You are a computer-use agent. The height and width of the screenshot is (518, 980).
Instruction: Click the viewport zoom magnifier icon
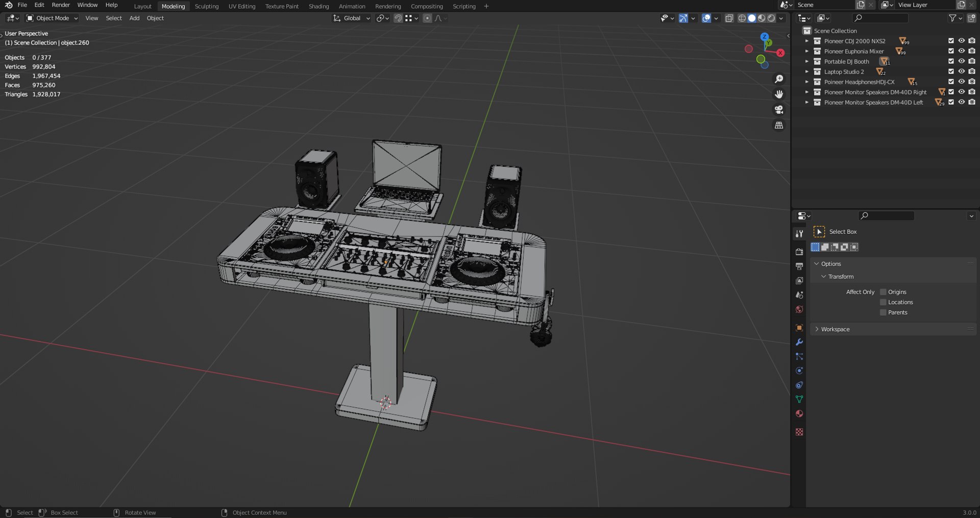(779, 79)
